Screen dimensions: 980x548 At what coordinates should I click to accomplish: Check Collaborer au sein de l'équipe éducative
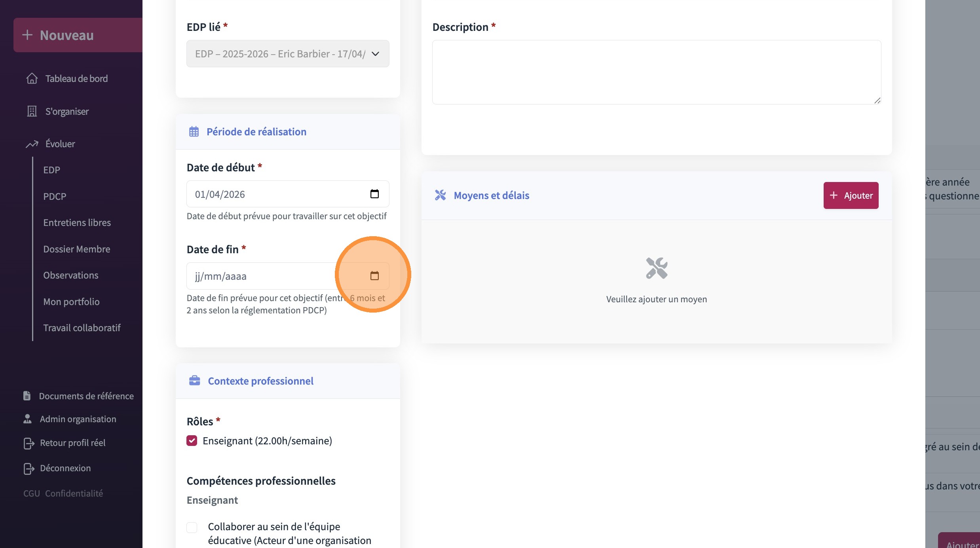192,527
